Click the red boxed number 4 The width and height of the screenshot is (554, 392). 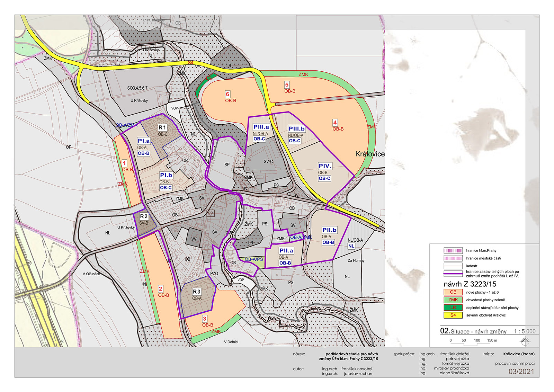pos(335,123)
